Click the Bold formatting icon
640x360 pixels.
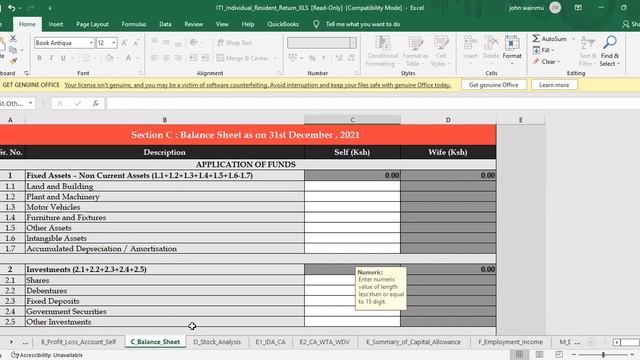[x=39, y=58]
